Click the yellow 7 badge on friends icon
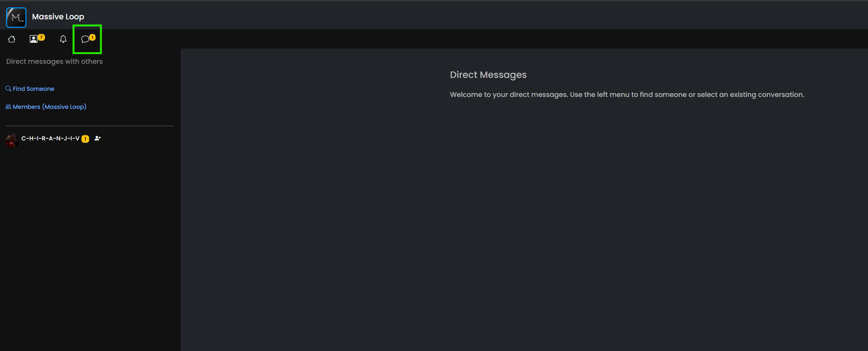This screenshot has width=868, height=351. [41, 37]
